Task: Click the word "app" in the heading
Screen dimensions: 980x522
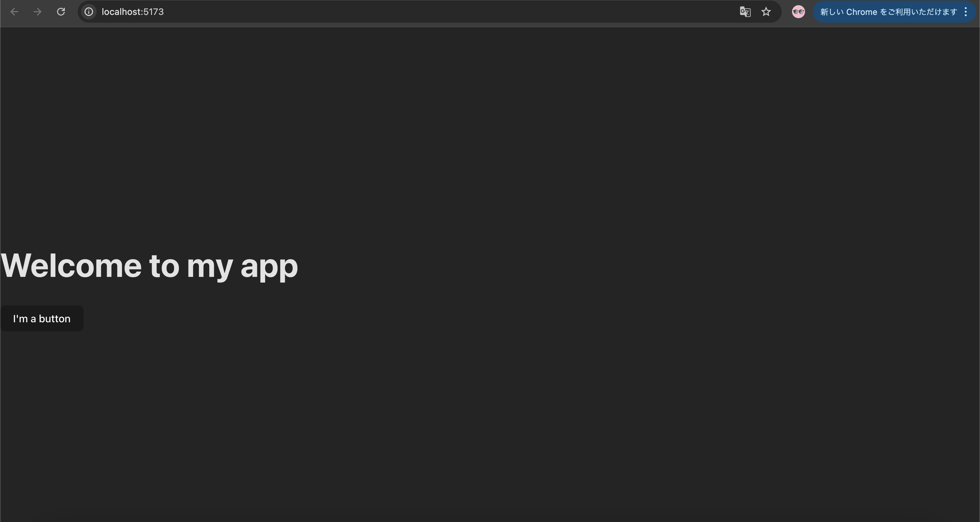Action: tap(269, 267)
